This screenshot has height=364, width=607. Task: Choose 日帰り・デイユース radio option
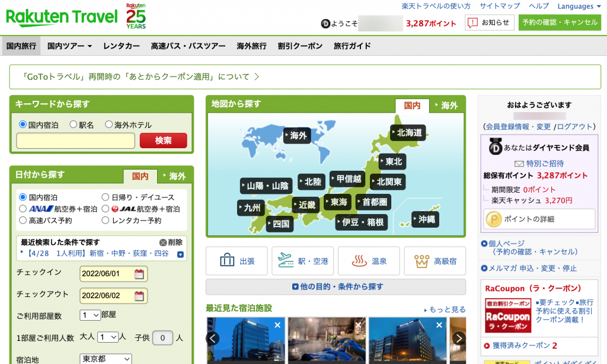tap(106, 197)
